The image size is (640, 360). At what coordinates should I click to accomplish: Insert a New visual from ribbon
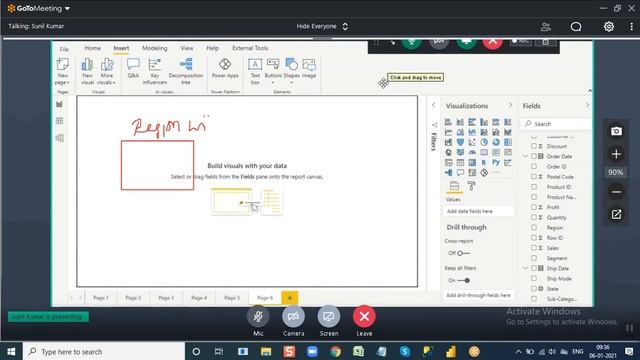[87, 71]
